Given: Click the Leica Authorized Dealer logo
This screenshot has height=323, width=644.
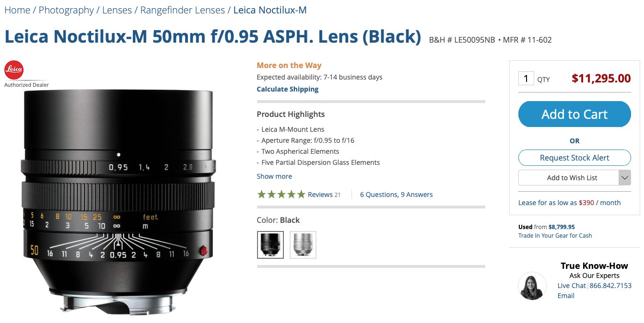Looking at the screenshot, I should point(14,70).
